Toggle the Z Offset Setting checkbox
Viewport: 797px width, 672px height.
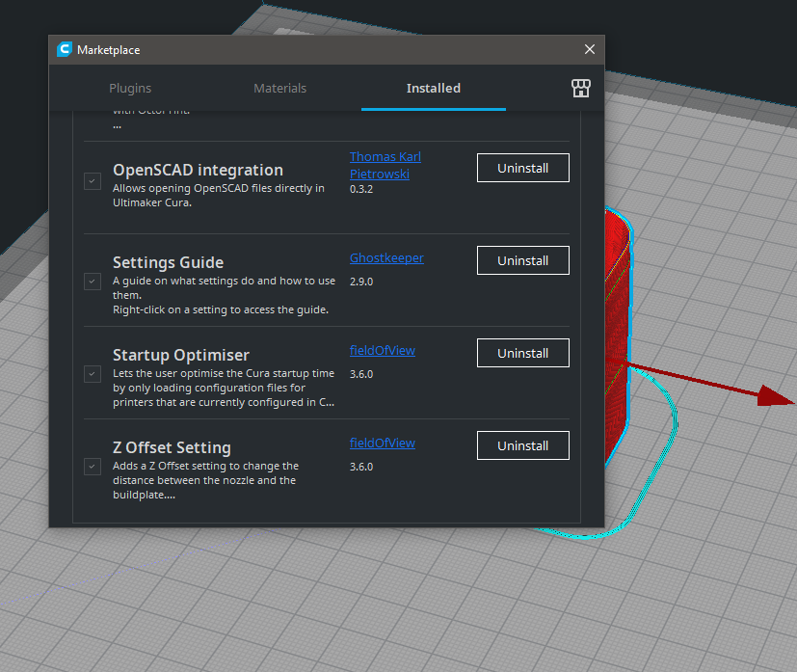click(x=93, y=466)
